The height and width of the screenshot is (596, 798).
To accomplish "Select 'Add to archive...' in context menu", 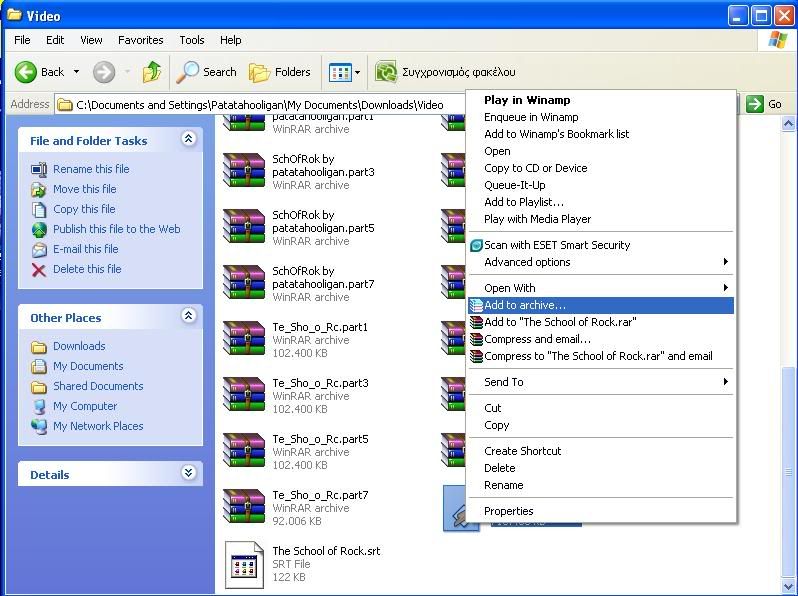I will click(x=525, y=305).
